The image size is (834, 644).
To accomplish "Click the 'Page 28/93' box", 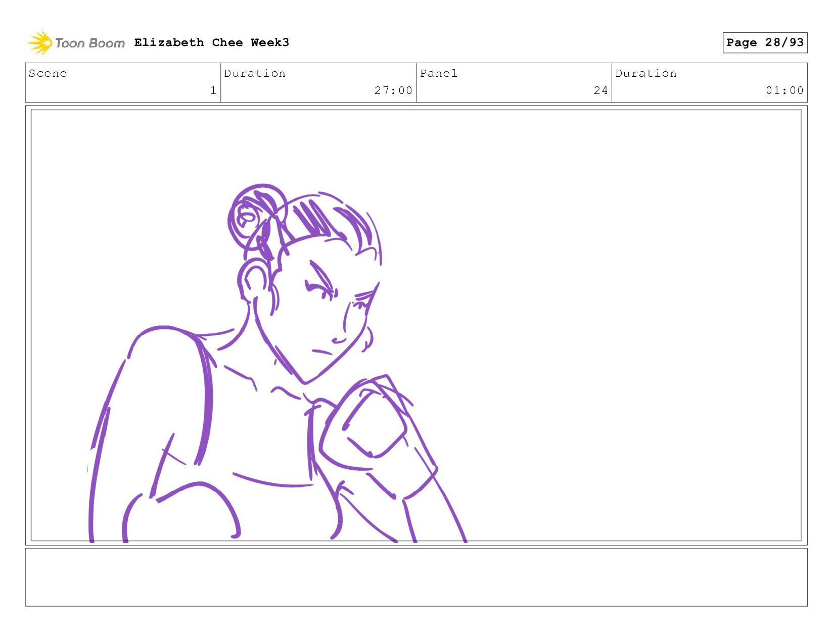I will tap(765, 42).
